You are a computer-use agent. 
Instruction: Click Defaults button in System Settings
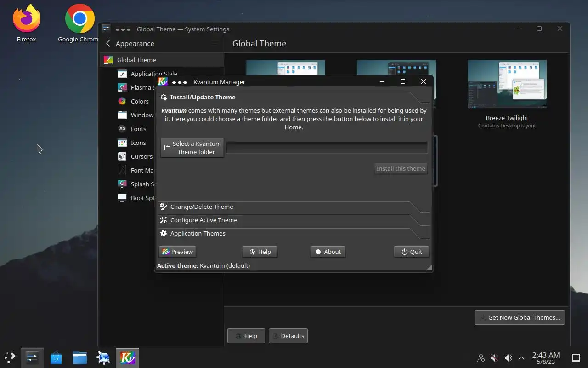(288, 336)
